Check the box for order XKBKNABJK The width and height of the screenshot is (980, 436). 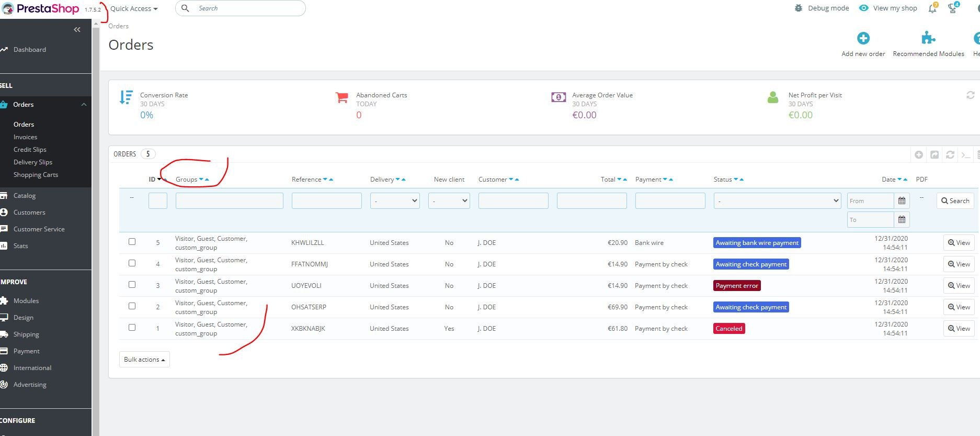coord(132,328)
